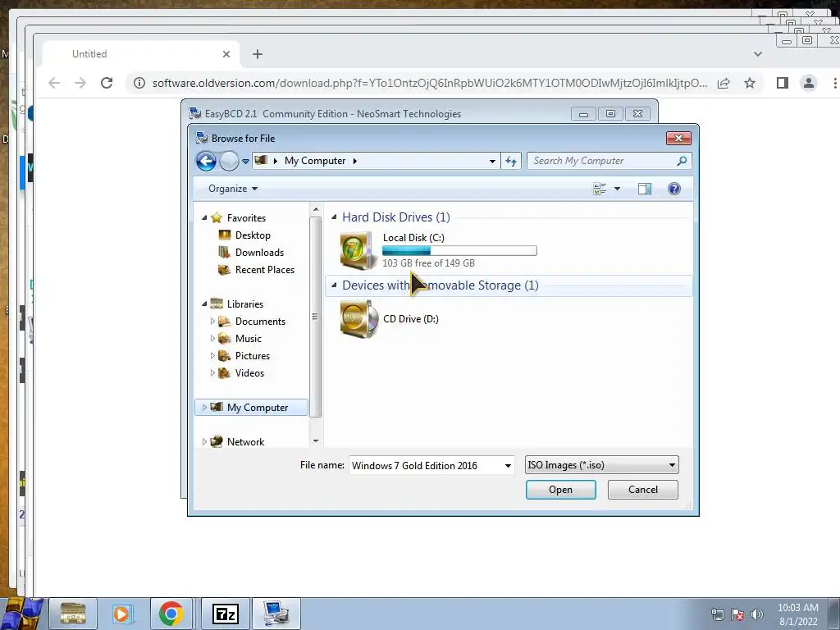The image size is (840, 630).
Task: Click the dialog's greyed forward arrow button
Action: [230, 161]
